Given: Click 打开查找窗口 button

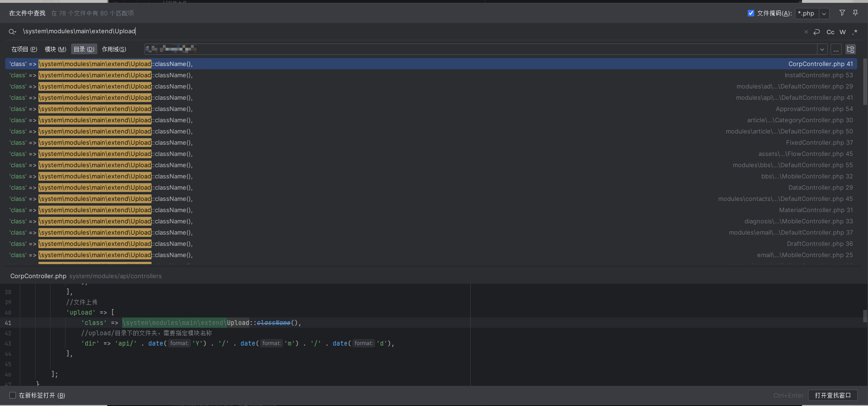Looking at the screenshot, I should (832, 395).
